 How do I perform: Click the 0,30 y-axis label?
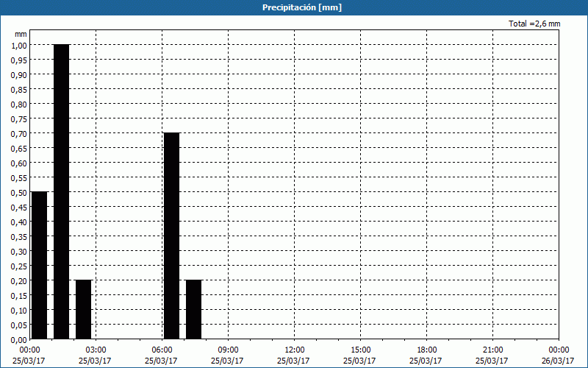(x=19, y=251)
